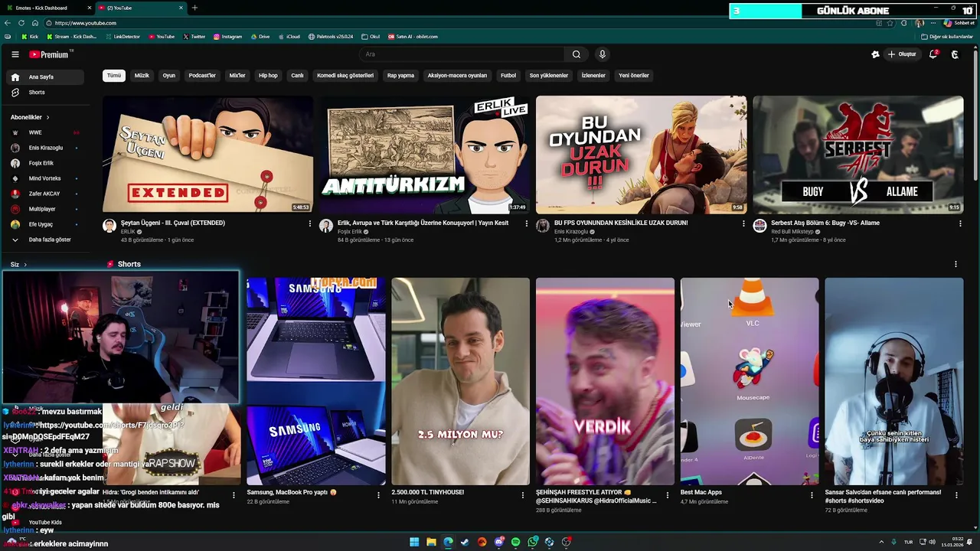Screen dimensions: 980x551
Task: Reload the page with refresh icon
Action: (x=21, y=23)
